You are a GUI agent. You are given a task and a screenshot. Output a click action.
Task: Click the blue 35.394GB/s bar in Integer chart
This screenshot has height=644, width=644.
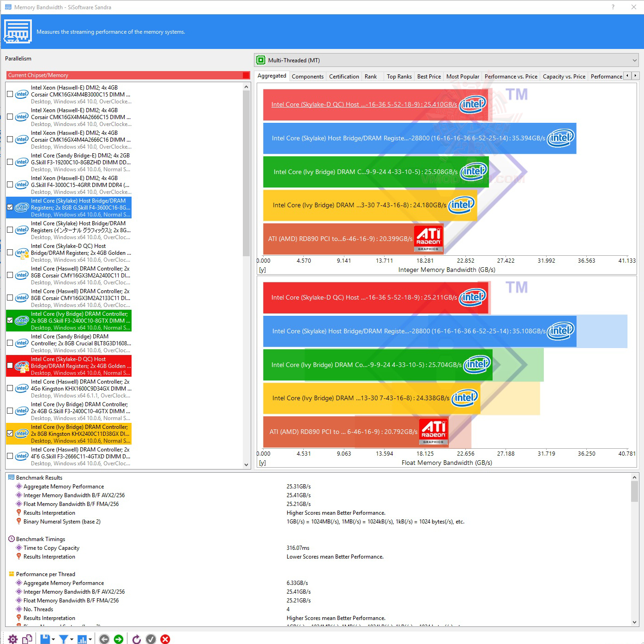[420, 138]
